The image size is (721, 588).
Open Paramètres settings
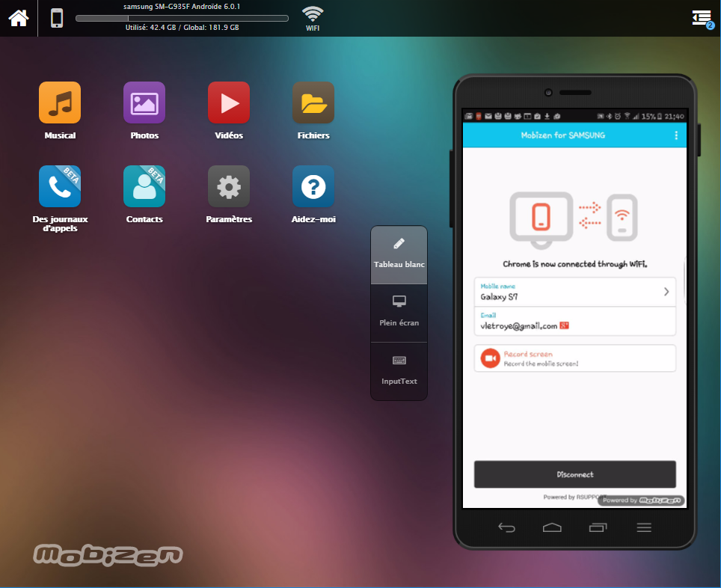pos(229,186)
